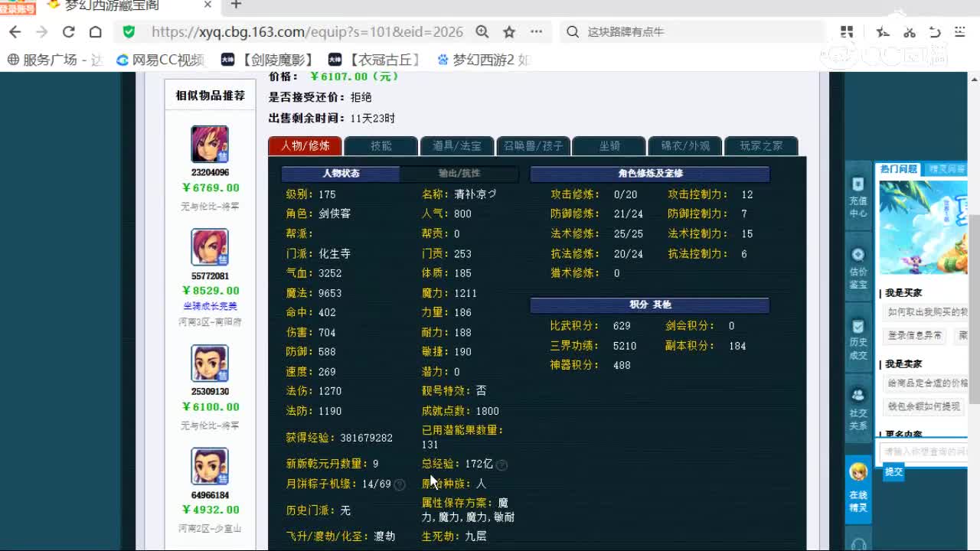Click the 获得经验 value 381679282

[367, 438]
